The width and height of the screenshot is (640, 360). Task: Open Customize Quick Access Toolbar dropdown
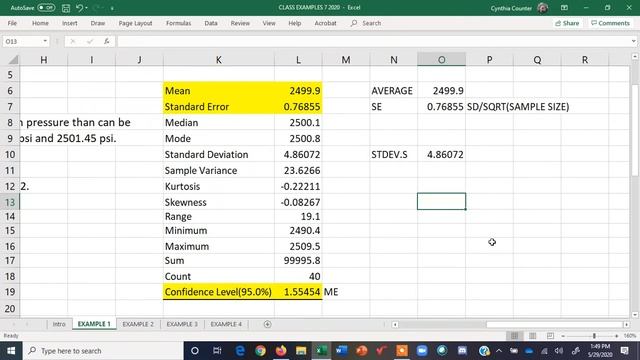tap(112, 8)
